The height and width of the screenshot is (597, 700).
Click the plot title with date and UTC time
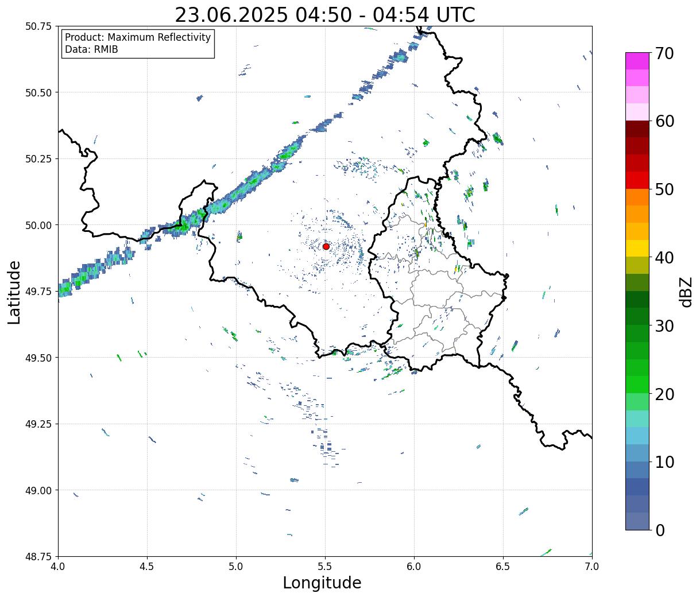(x=325, y=14)
